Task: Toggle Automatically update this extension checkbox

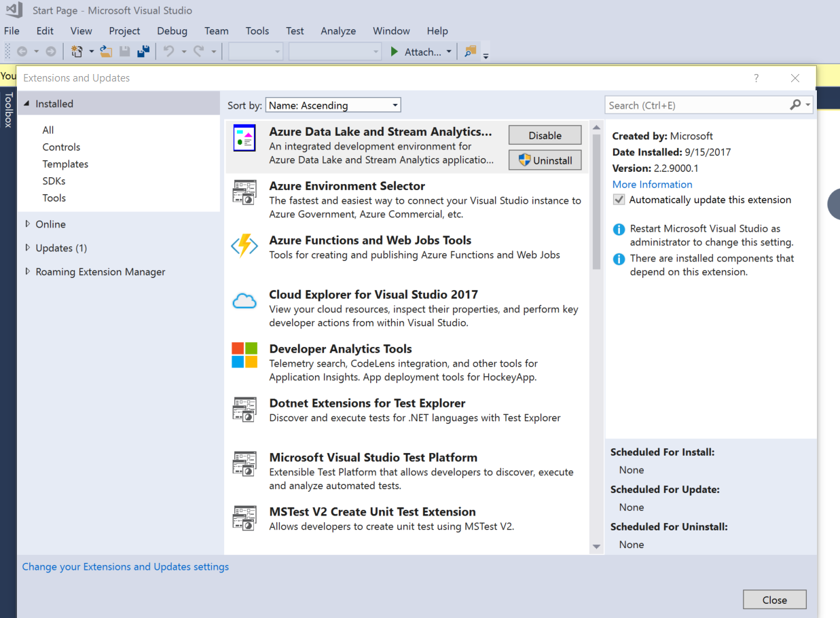Action: [x=619, y=200]
